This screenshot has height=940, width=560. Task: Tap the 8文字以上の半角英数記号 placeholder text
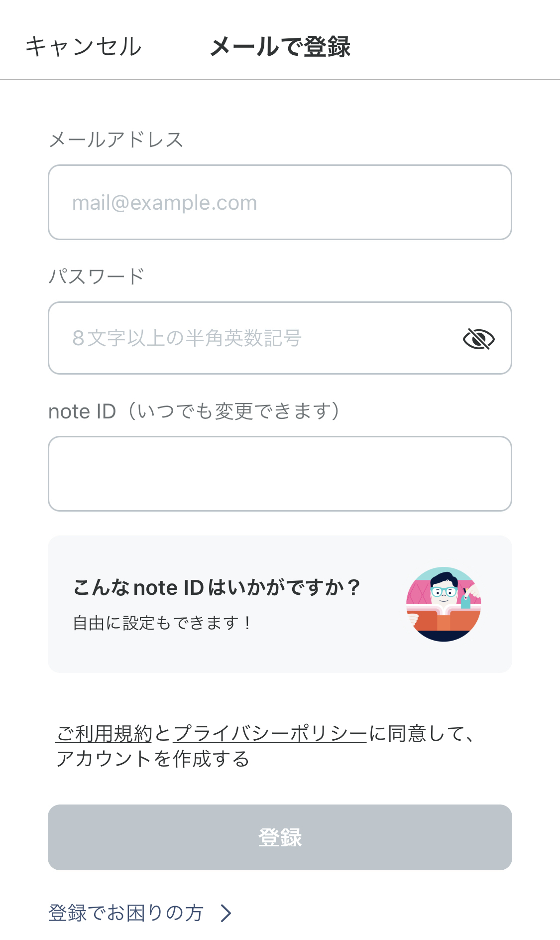pos(187,338)
